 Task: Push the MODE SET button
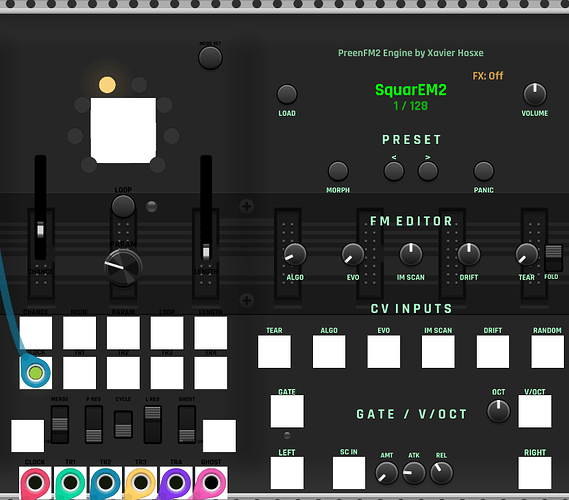(x=210, y=58)
